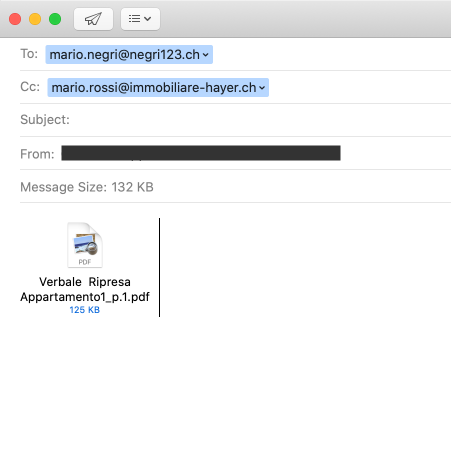Viewport: 451px width, 450px height.
Task: Click the red close window button
Action: (15, 19)
